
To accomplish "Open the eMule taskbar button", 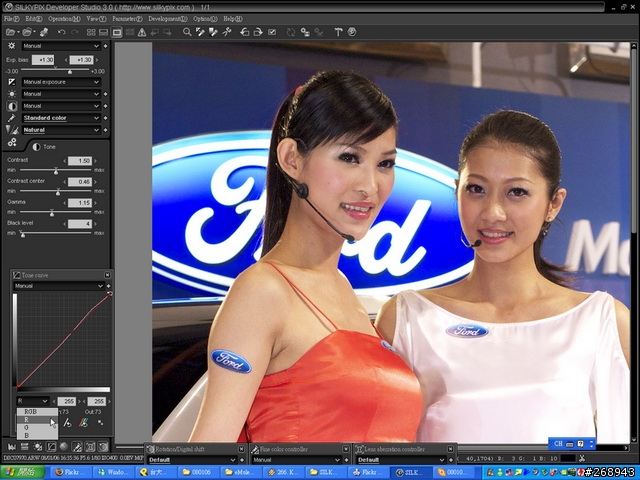I will (x=239, y=472).
